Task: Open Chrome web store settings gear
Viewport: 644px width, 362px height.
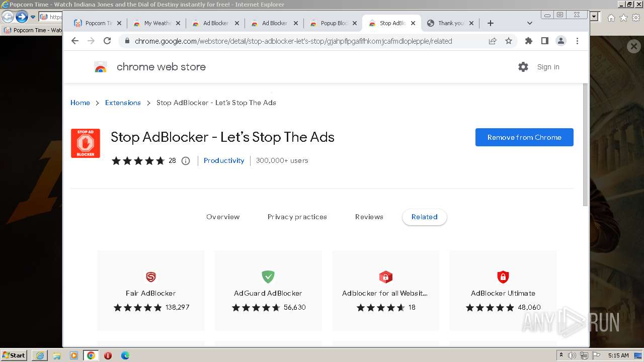Action: tap(523, 67)
